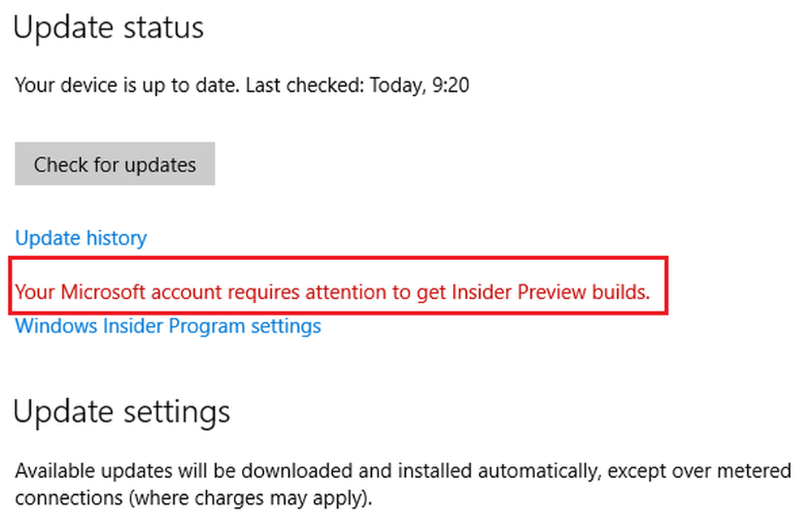Click the Check for updates button
Image resolution: width=812 pixels, height=525 pixels.
pyautogui.click(x=114, y=163)
